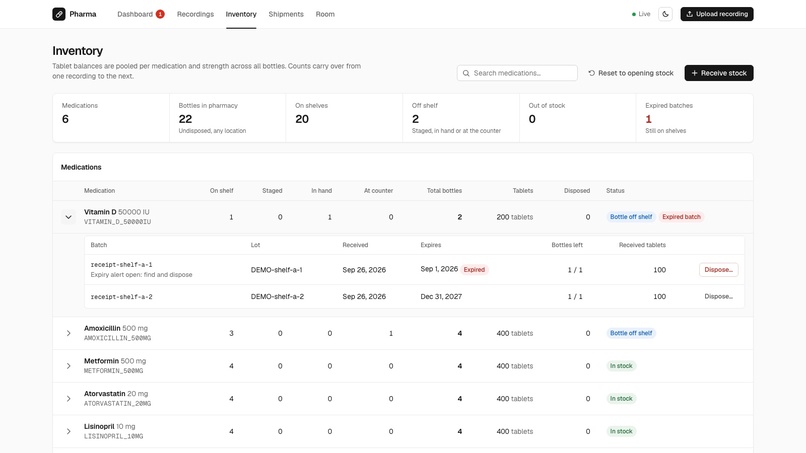Click the red Expired tag by Sep 1, 2026
Screen dimensions: 806x453
pos(474,269)
